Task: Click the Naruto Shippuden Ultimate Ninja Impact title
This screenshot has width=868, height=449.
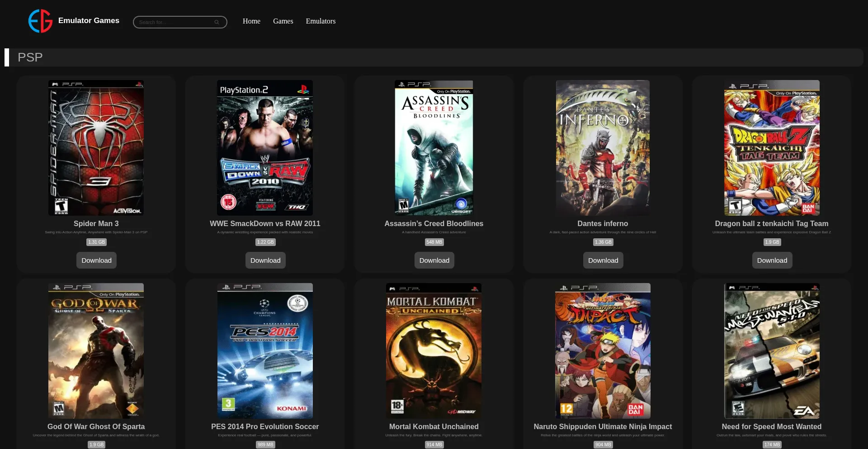Action: pyautogui.click(x=603, y=426)
